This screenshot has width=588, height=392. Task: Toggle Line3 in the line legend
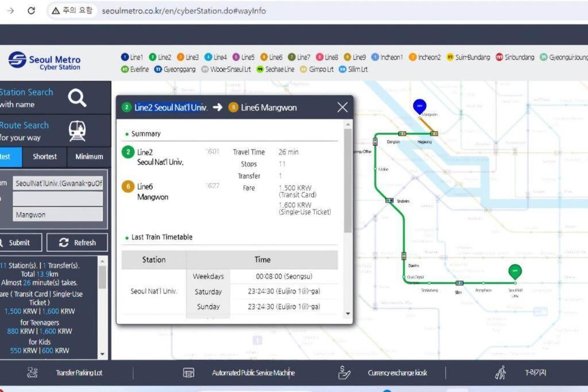pyautogui.click(x=188, y=57)
